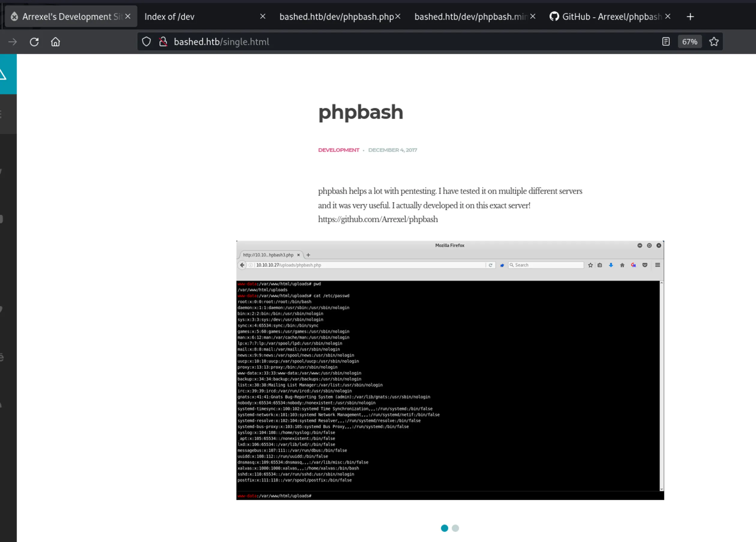This screenshot has width=756, height=542.
Task: Close the phpbash.min tab
Action: click(533, 16)
